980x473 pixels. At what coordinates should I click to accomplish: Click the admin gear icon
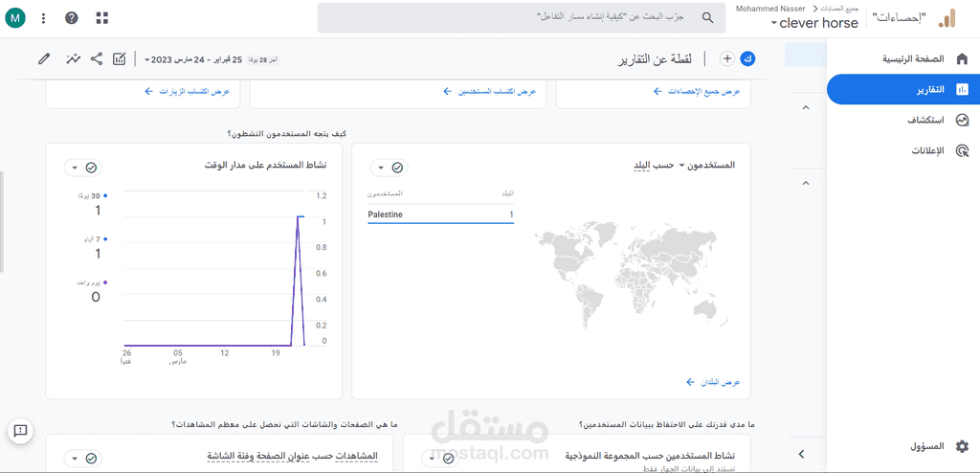click(962, 447)
